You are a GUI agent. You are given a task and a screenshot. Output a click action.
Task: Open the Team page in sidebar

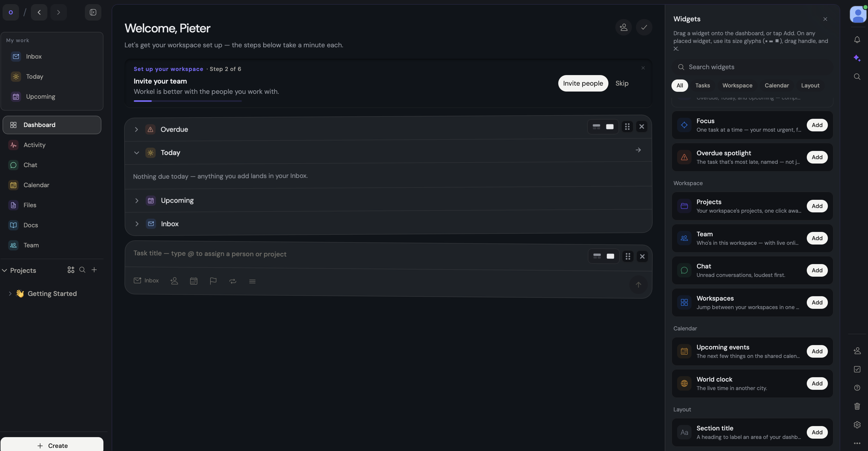pos(52,245)
